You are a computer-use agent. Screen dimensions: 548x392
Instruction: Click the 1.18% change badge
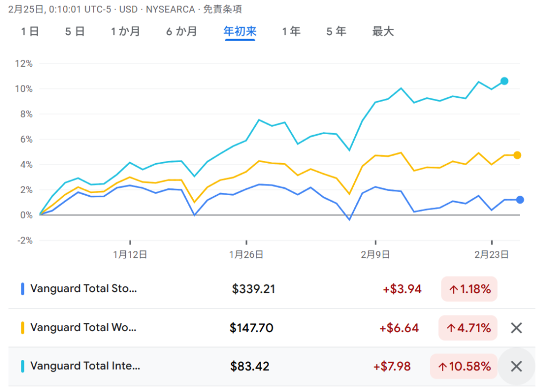click(469, 289)
